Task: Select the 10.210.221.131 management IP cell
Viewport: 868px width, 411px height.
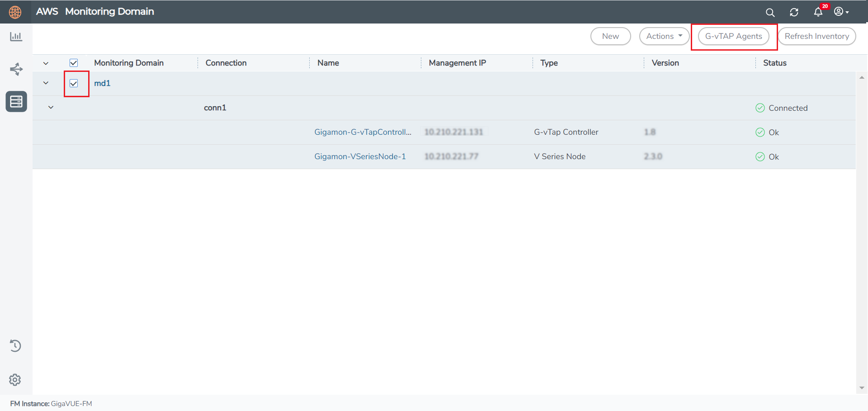Action: point(453,132)
